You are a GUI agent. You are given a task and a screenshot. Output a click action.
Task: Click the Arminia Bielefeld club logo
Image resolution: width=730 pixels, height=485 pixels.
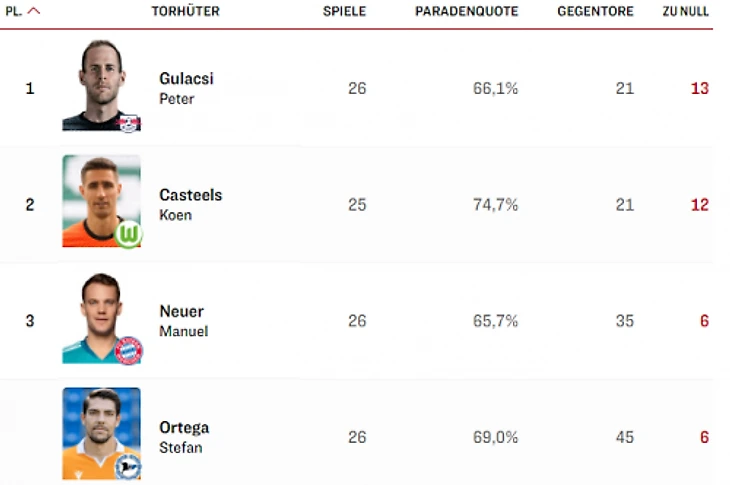point(128,466)
